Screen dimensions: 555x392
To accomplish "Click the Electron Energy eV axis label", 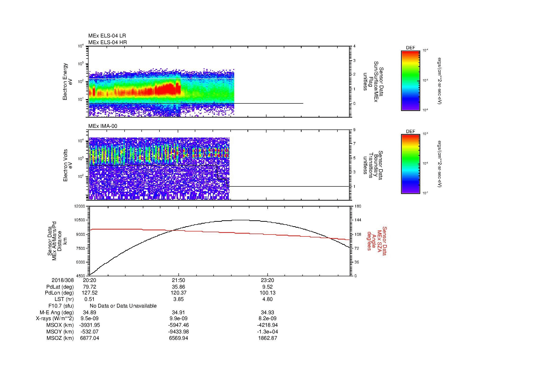I will tap(68, 82).
